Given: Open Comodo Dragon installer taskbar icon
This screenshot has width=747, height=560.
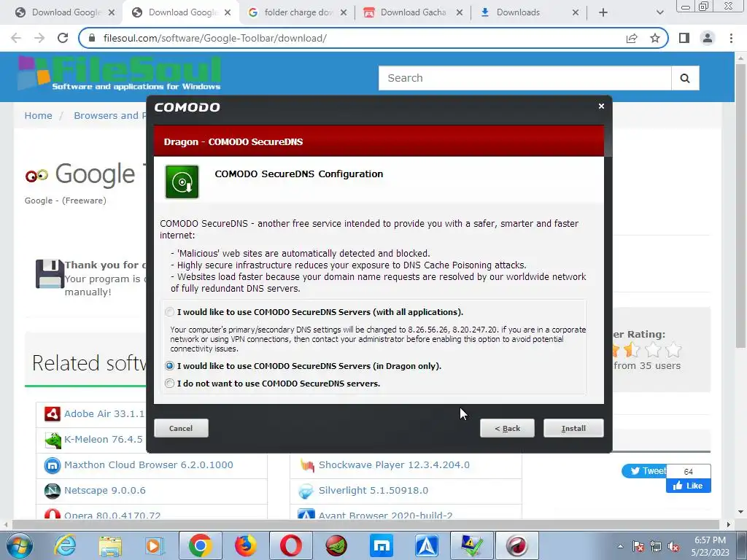Looking at the screenshot, I should pos(517,545).
